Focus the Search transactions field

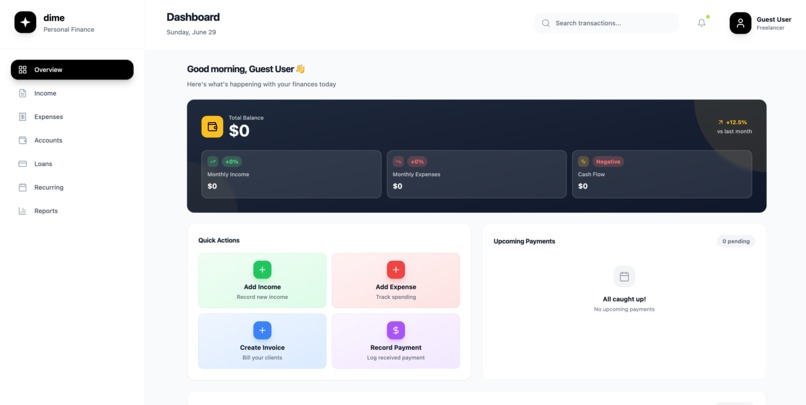pyautogui.click(x=607, y=23)
